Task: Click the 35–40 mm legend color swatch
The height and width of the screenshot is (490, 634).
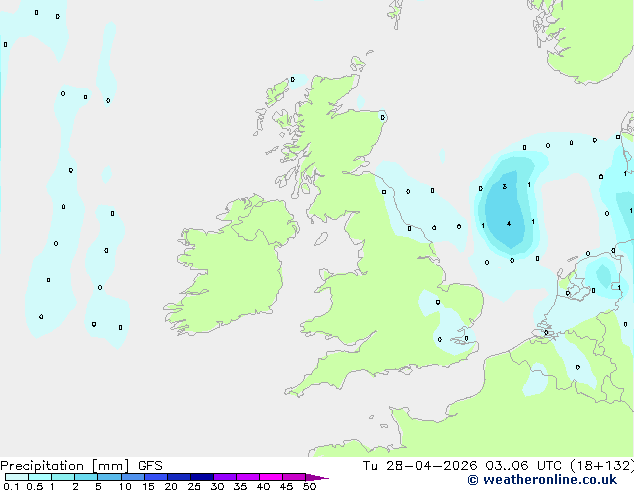Action: [247, 477]
